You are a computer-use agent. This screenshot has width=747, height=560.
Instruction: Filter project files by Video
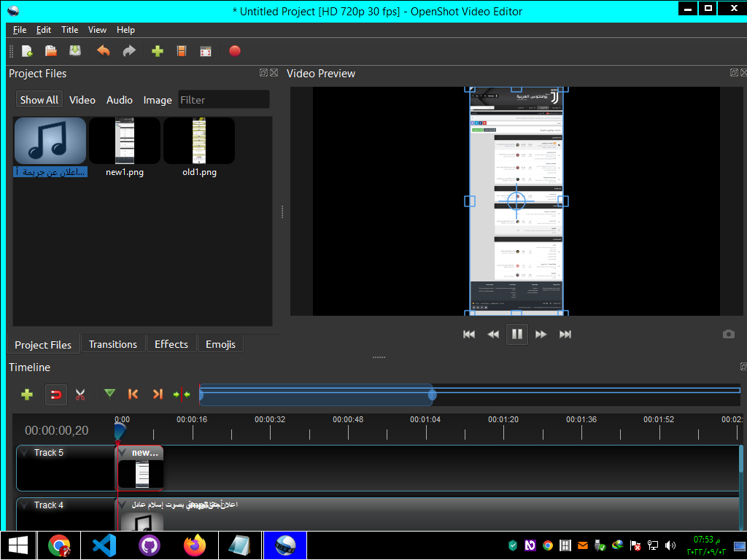click(82, 99)
